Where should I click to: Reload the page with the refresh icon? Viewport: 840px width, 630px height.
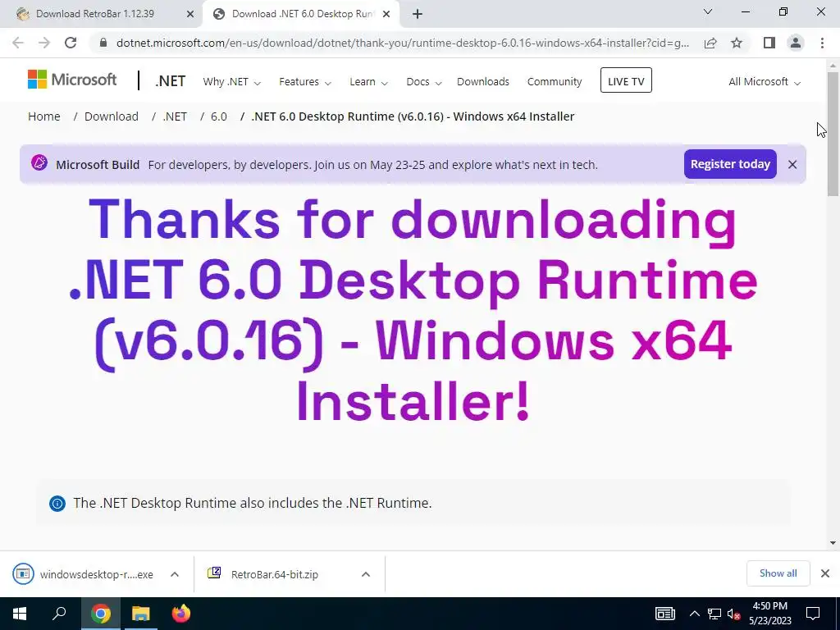(x=71, y=43)
